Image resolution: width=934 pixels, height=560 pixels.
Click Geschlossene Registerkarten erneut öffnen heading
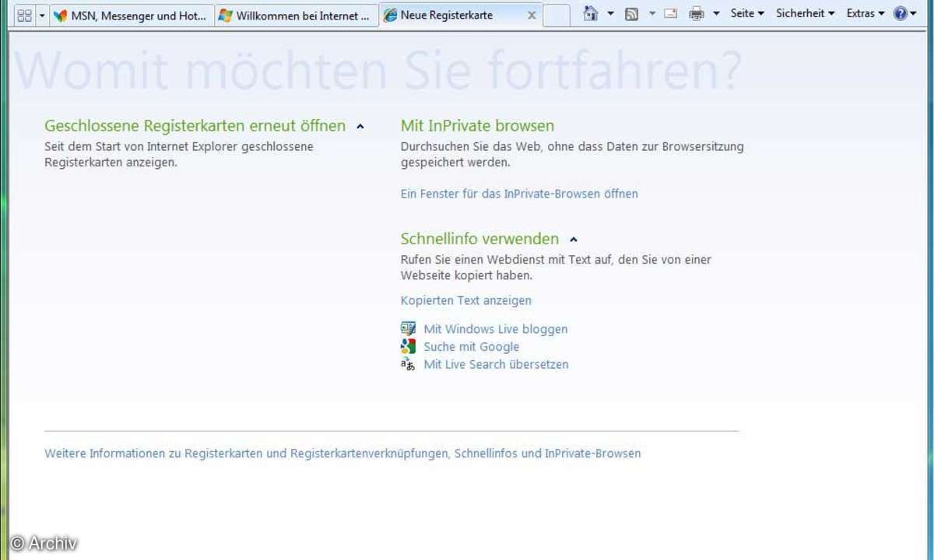(x=195, y=126)
